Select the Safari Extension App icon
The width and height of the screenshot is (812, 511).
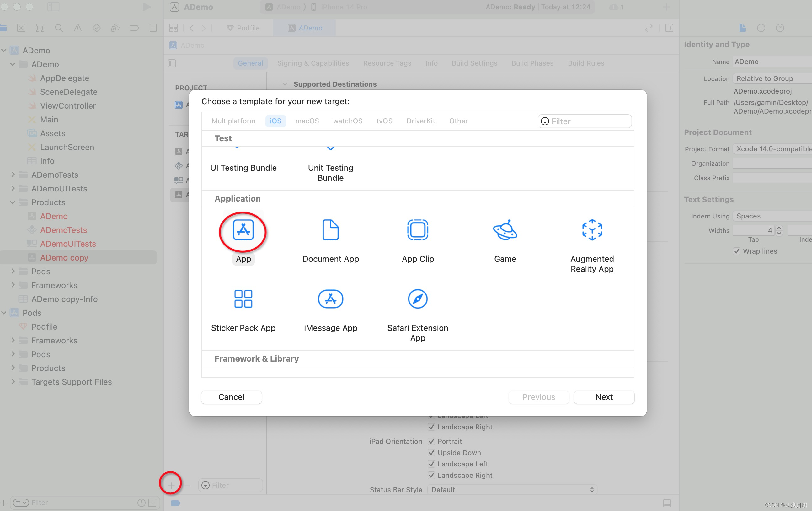tap(418, 299)
